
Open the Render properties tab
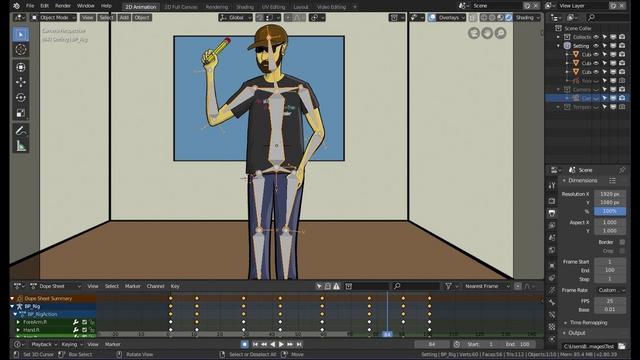(552, 201)
